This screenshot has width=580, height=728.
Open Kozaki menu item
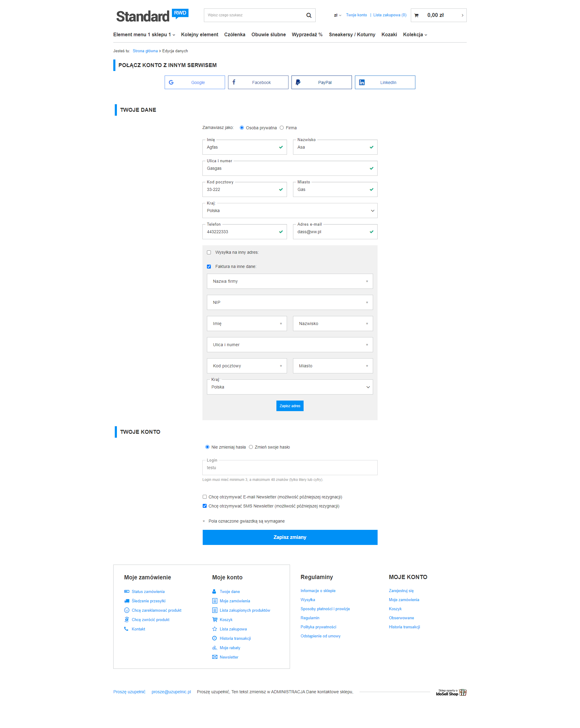(x=389, y=34)
